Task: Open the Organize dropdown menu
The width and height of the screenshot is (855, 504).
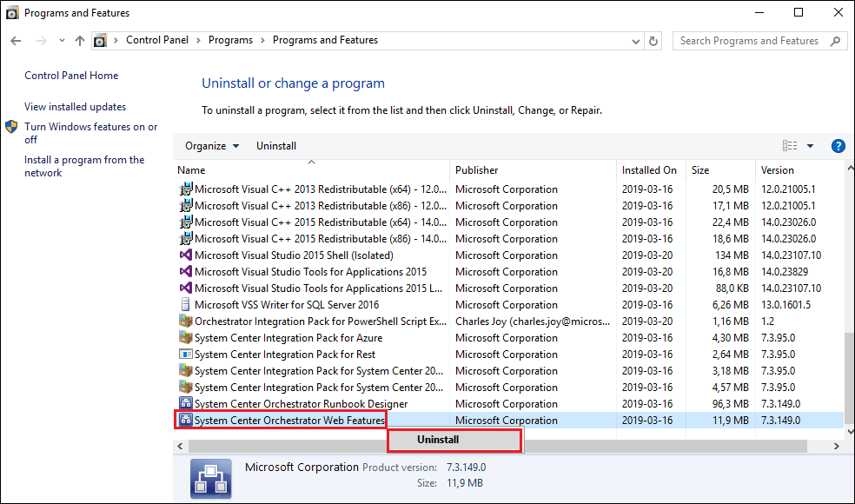Action: point(212,146)
